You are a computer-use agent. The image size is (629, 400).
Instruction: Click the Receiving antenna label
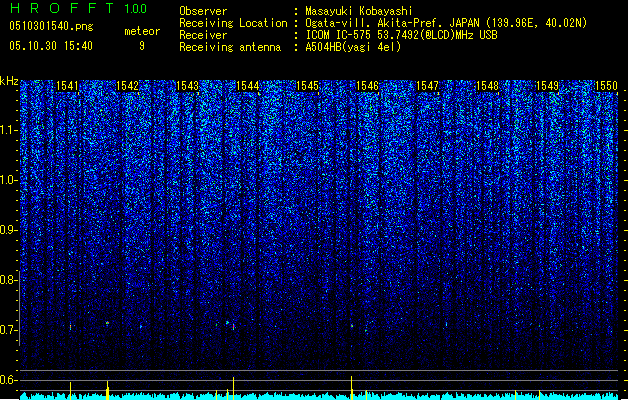(230, 47)
